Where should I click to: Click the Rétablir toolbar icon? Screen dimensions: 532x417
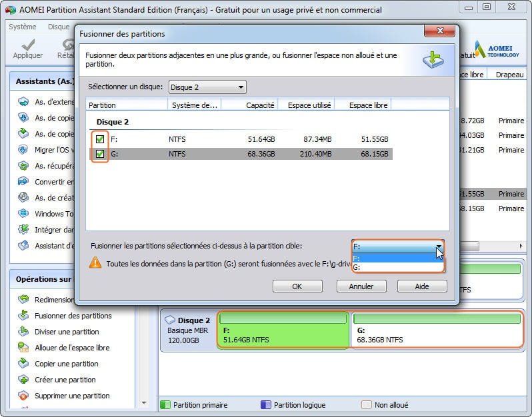[69, 45]
